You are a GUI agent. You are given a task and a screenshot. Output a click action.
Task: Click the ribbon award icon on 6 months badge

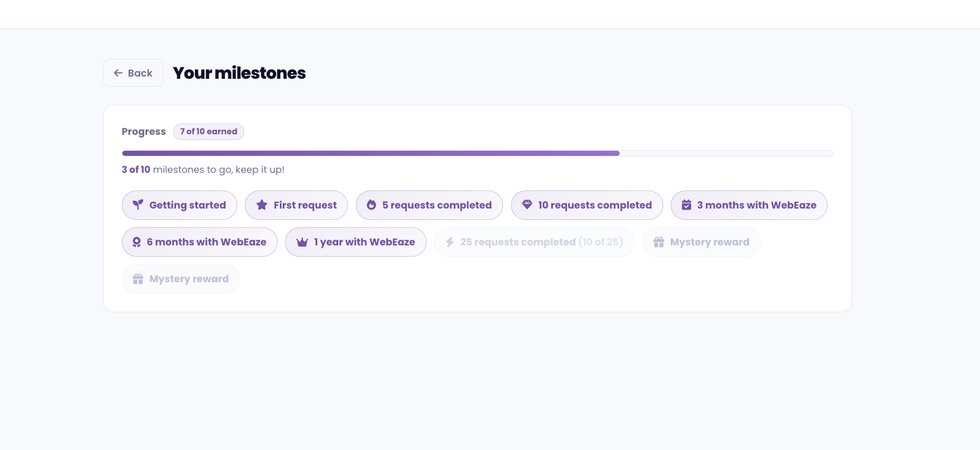point(137,242)
